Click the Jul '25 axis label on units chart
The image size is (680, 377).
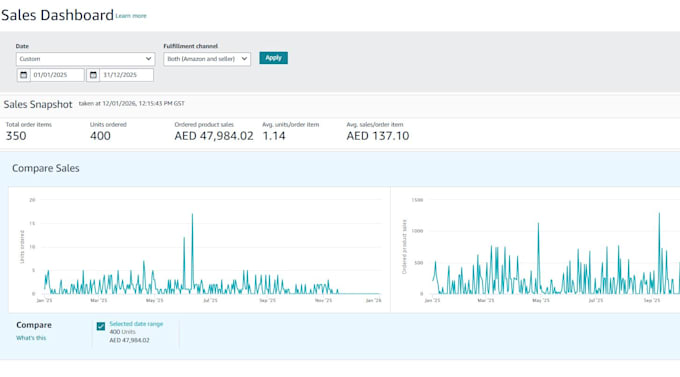210,300
